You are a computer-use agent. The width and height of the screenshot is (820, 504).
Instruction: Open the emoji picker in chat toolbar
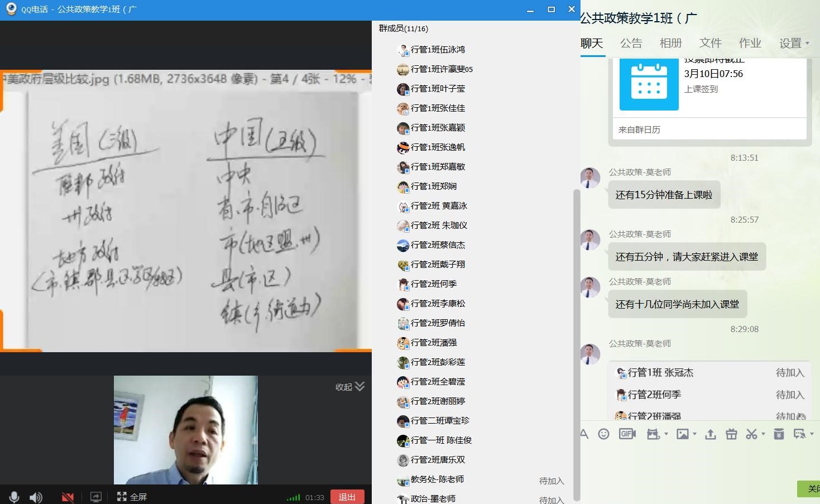click(603, 434)
